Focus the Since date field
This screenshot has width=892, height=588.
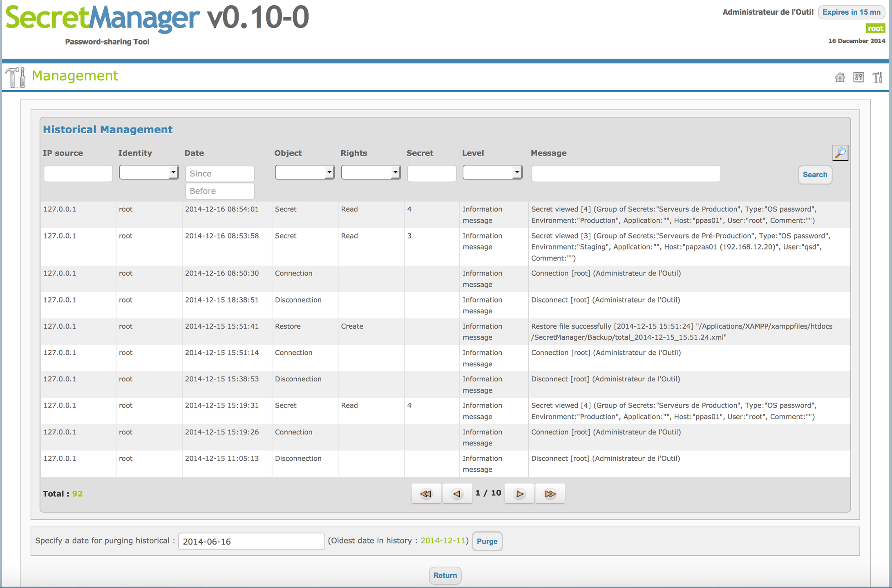220,174
